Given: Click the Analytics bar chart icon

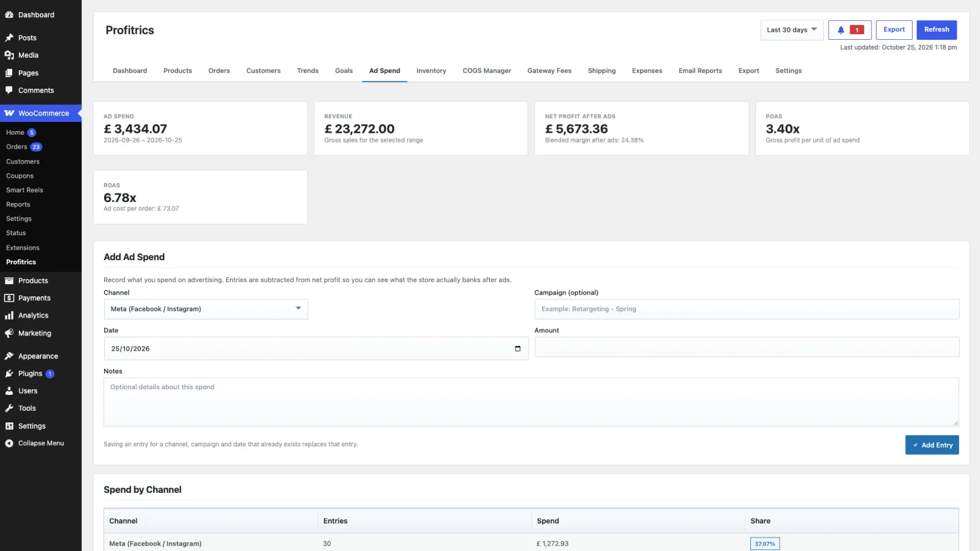Looking at the screenshot, I should point(9,315).
